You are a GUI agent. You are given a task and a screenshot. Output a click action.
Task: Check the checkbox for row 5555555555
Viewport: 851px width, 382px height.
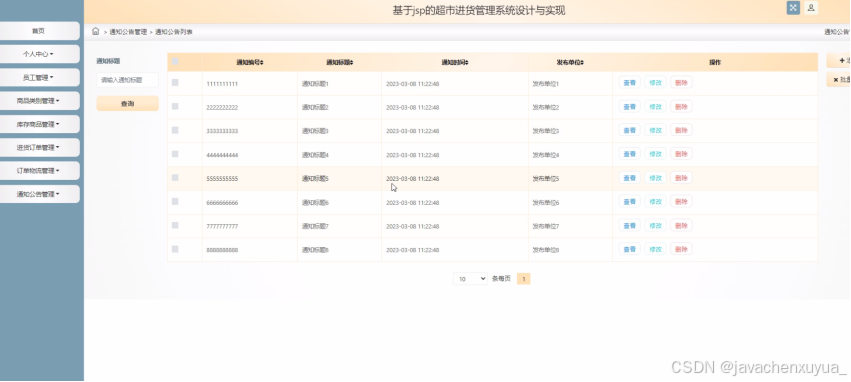(x=175, y=177)
